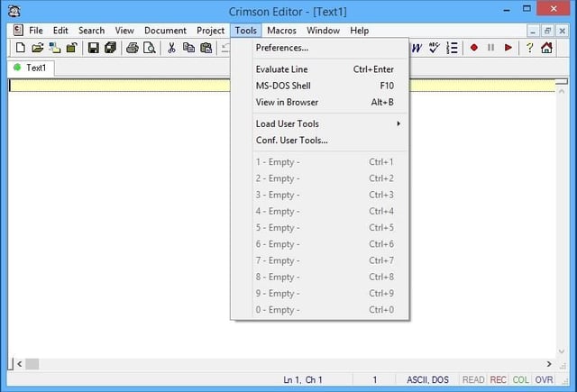This screenshot has height=392, width=577.
Task: Click the Open Remote/FTP toolbar icon
Action: tap(55, 48)
